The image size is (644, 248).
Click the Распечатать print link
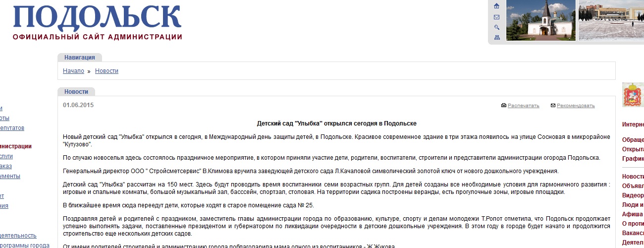point(523,106)
